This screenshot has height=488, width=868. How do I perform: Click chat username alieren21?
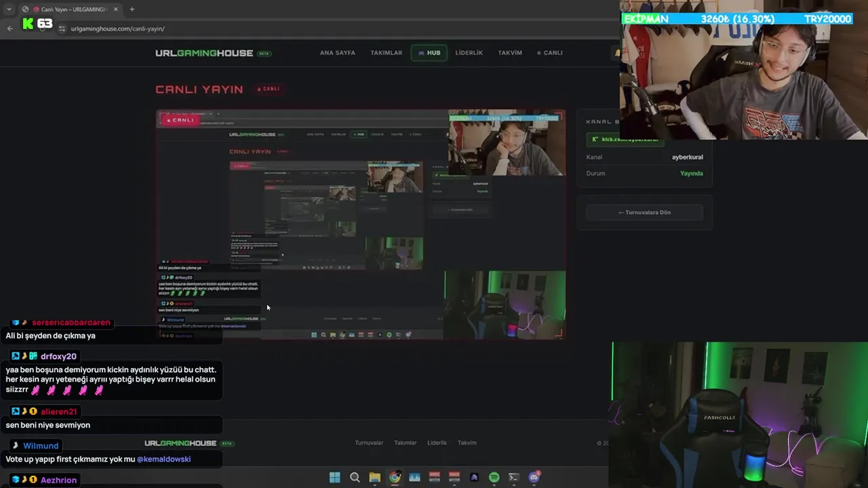[59, 412]
